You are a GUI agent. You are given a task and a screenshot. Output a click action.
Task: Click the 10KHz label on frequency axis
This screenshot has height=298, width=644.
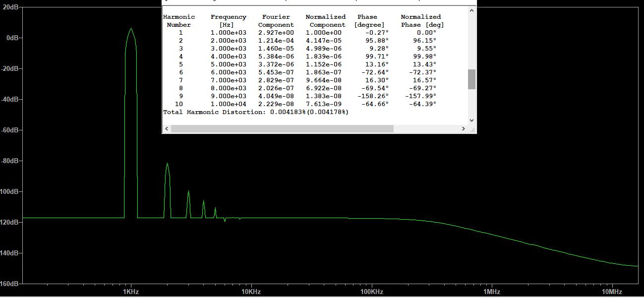pyautogui.click(x=251, y=292)
